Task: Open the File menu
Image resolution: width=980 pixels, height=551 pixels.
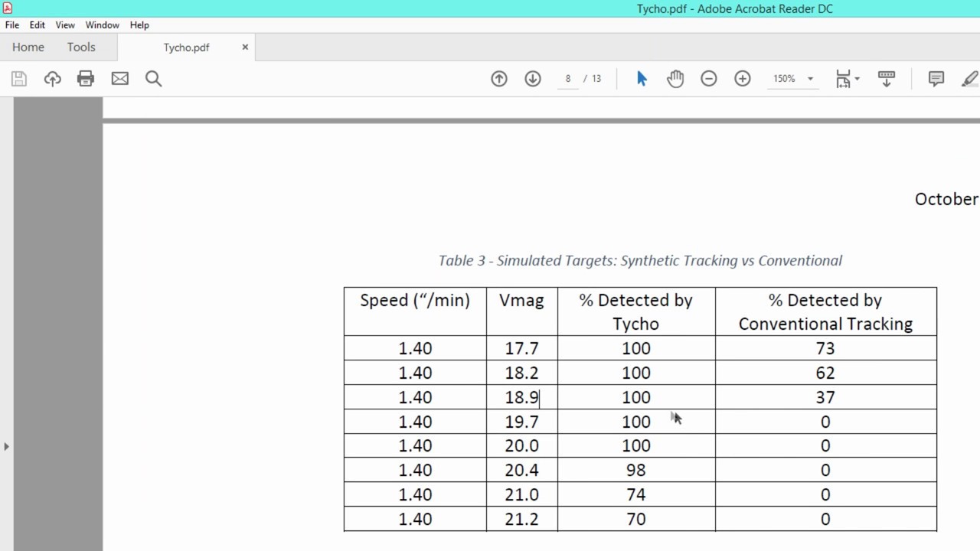Action: click(12, 24)
